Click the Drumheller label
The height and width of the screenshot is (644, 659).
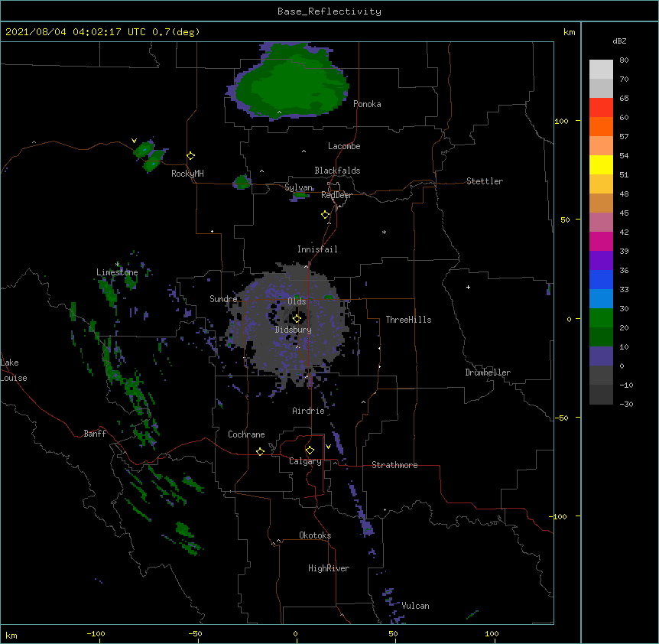[488, 372]
